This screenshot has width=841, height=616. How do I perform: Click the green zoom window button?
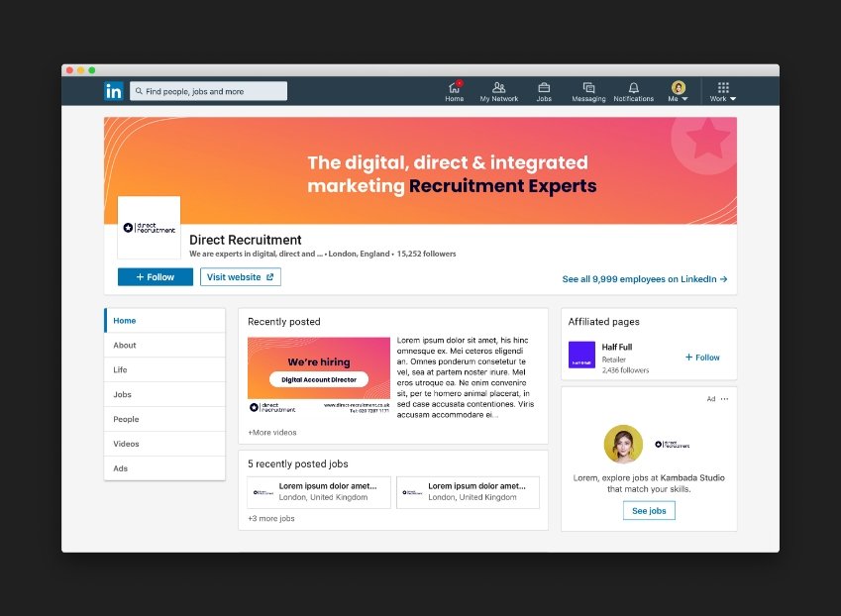point(92,70)
